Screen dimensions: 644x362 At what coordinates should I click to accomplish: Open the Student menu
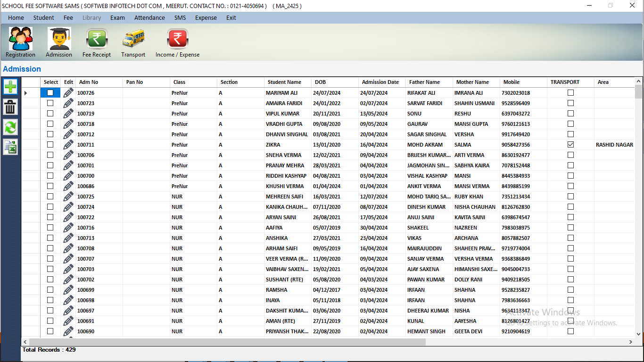coord(43,18)
